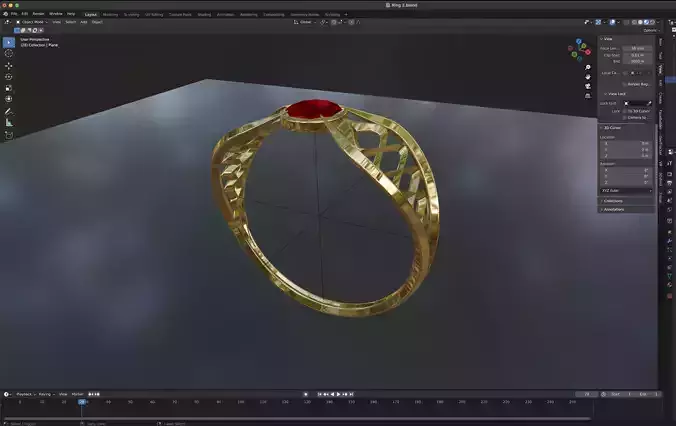The height and width of the screenshot is (426, 676).
Task: Toggle the Render Region checkbox
Action: (x=625, y=84)
